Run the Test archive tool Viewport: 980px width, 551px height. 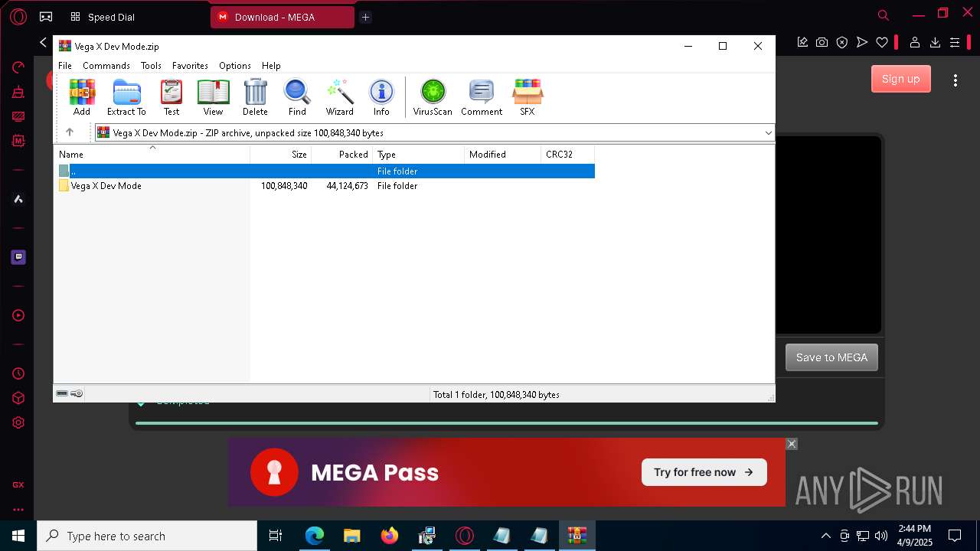click(171, 97)
